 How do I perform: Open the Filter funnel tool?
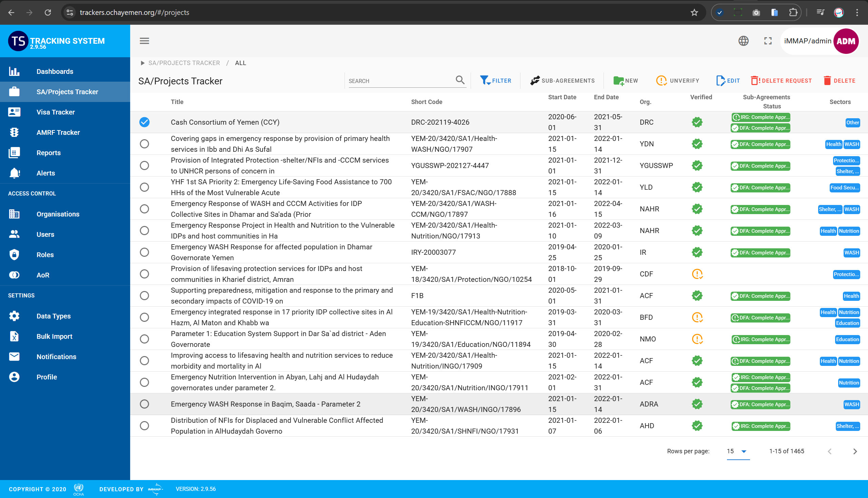pos(495,81)
